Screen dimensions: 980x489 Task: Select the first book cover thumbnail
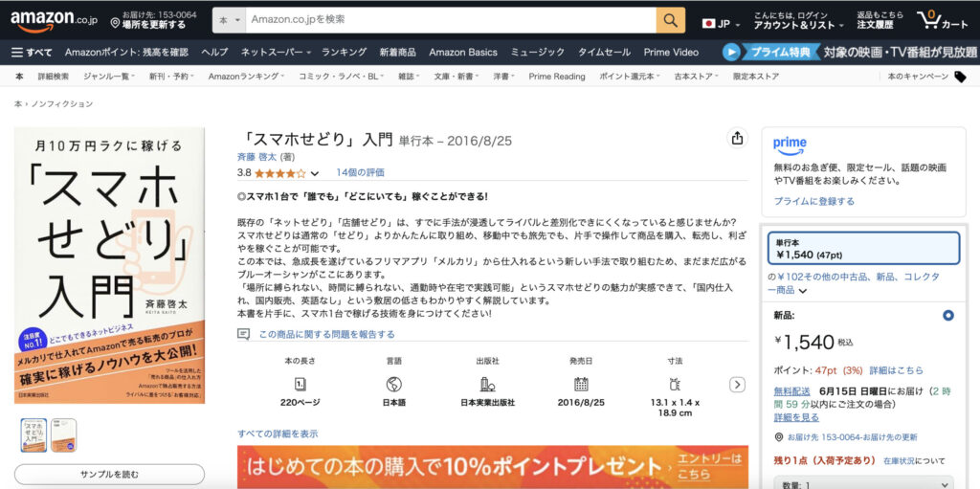(x=33, y=435)
